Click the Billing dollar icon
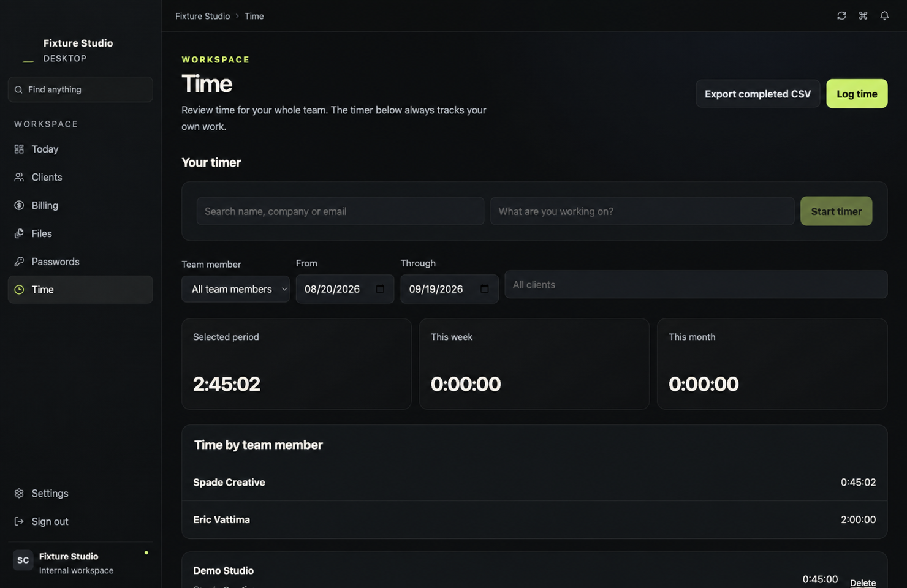Screen dimensions: 907x588 click(19, 205)
